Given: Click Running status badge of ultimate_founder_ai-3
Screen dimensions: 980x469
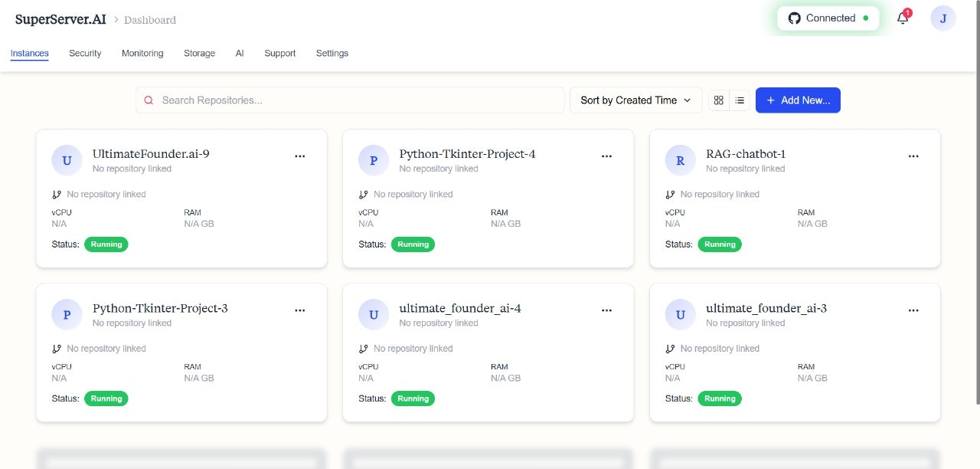Looking at the screenshot, I should [720, 398].
